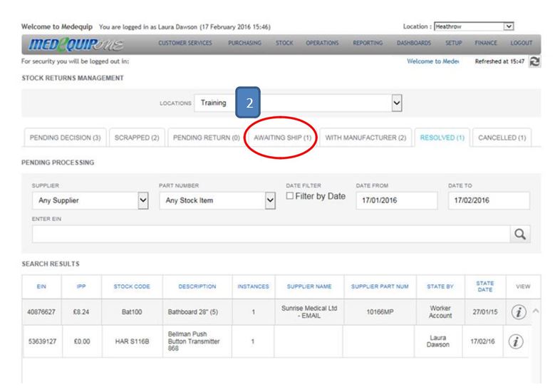
Task: Click Logout in the navigation bar
Action: (521, 43)
